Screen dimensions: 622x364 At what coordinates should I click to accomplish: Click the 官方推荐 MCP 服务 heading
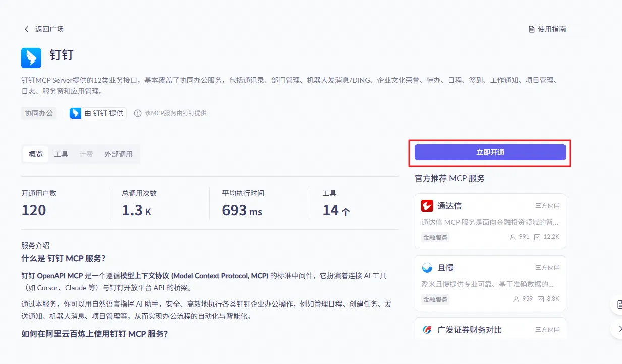449,178
